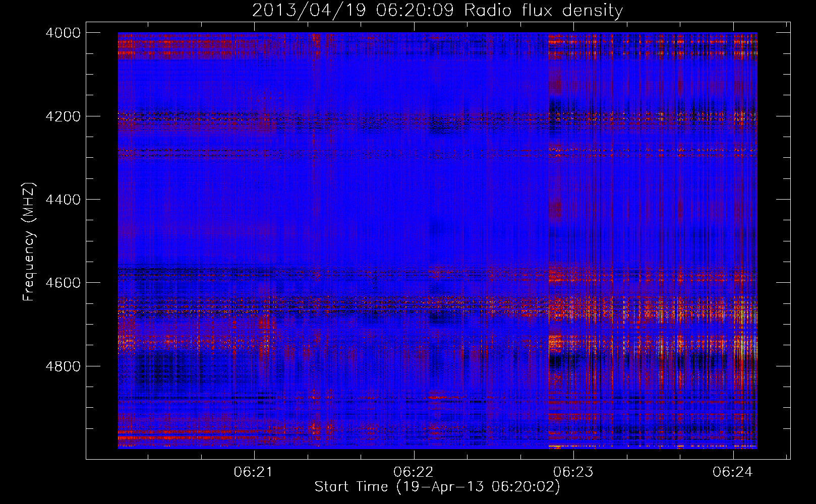Click the plot title '2013/04/19 06:20:09 Radio flux density'

pyautogui.click(x=437, y=11)
